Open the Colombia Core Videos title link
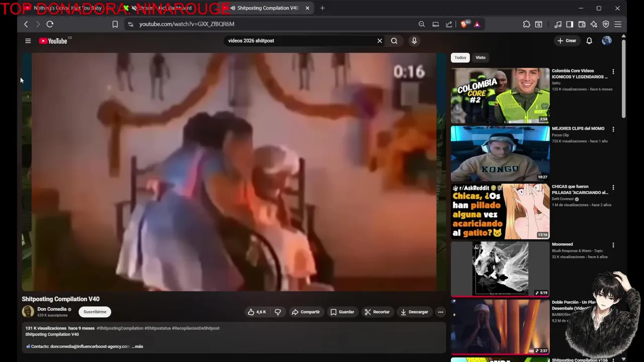Viewport: 644px width, 362px height. tap(580, 74)
